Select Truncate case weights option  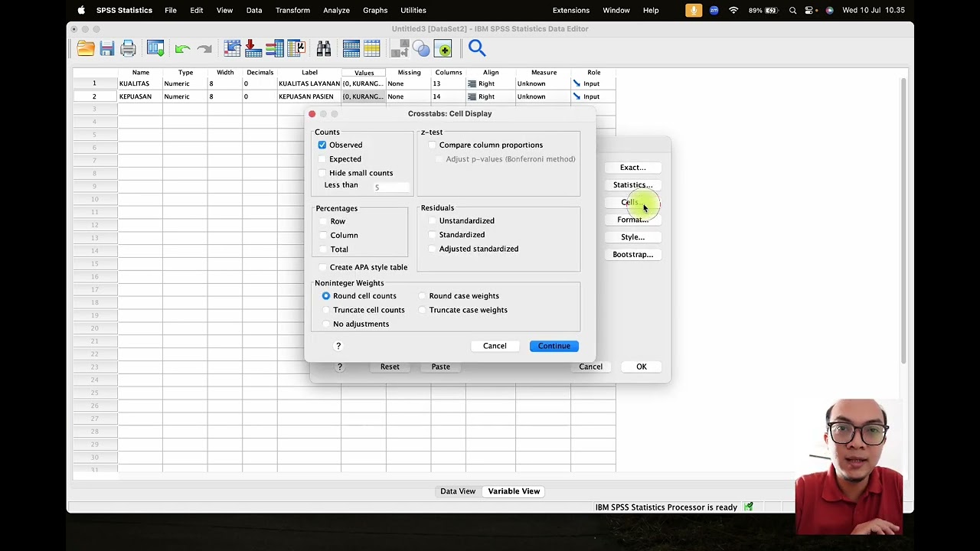[x=423, y=310]
